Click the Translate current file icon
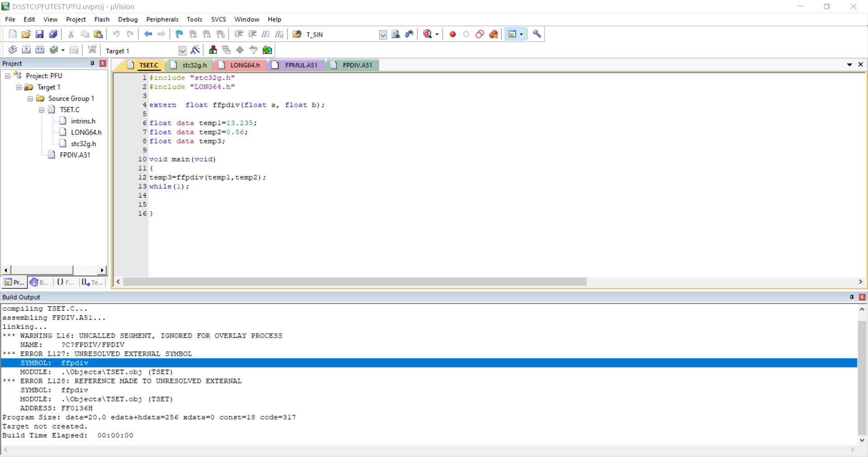The height and width of the screenshot is (457, 868). point(13,50)
